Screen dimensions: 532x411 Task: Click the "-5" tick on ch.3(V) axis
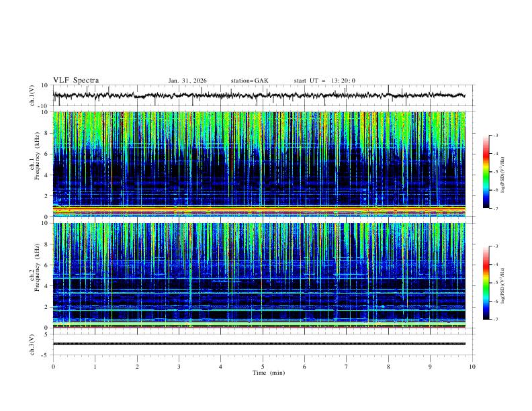(46, 355)
